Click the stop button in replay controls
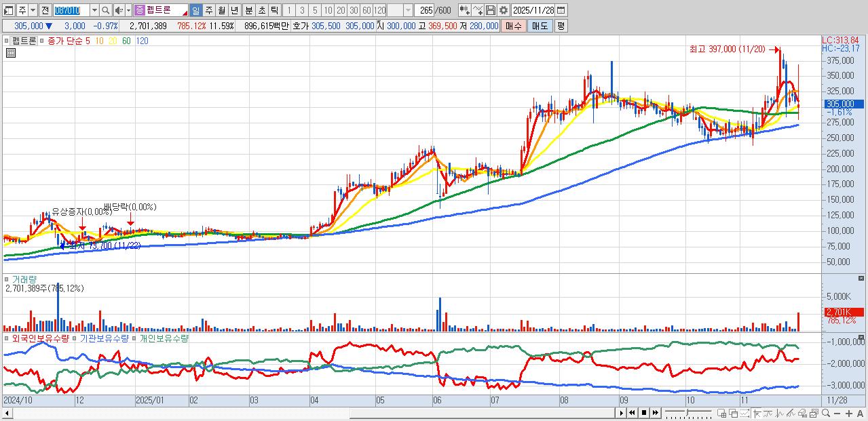Screen dimensions: 868x421 [643, 413]
